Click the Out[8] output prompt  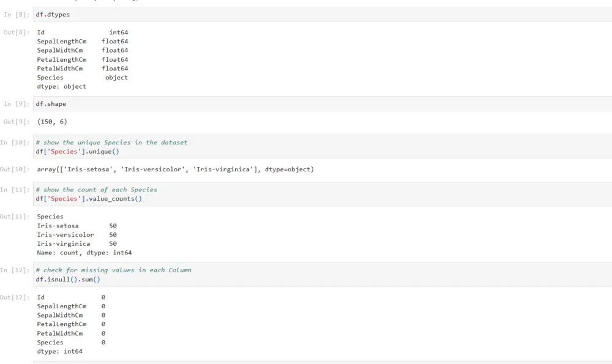(16, 32)
